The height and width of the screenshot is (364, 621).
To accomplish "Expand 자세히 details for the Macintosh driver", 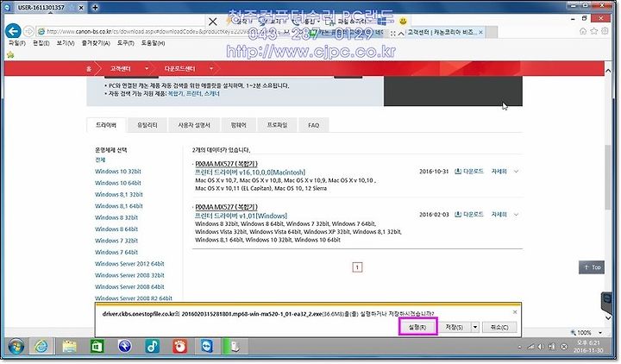I will (x=505, y=171).
